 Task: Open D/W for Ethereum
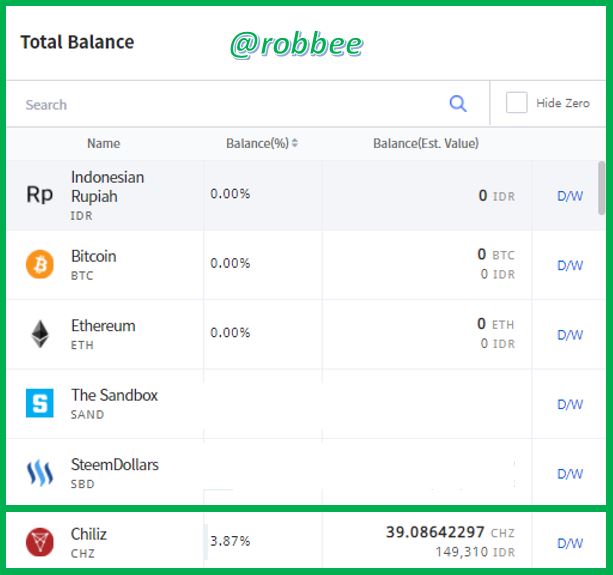(570, 335)
